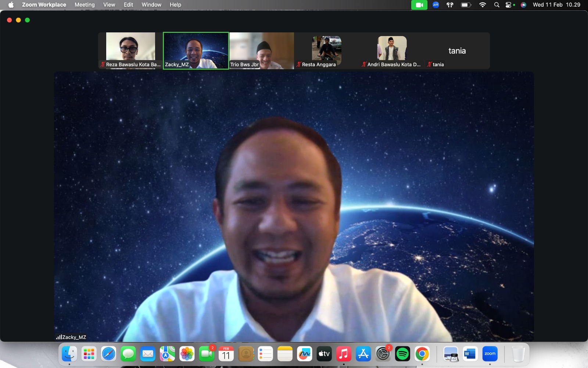Image resolution: width=588 pixels, height=368 pixels.
Task: Click the muted mic icon beside Reza Bawaslu
Action: 103,64
